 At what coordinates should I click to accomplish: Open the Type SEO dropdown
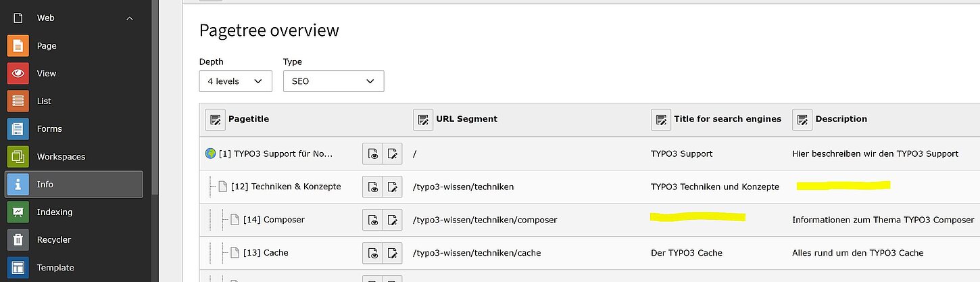(333, 81)
